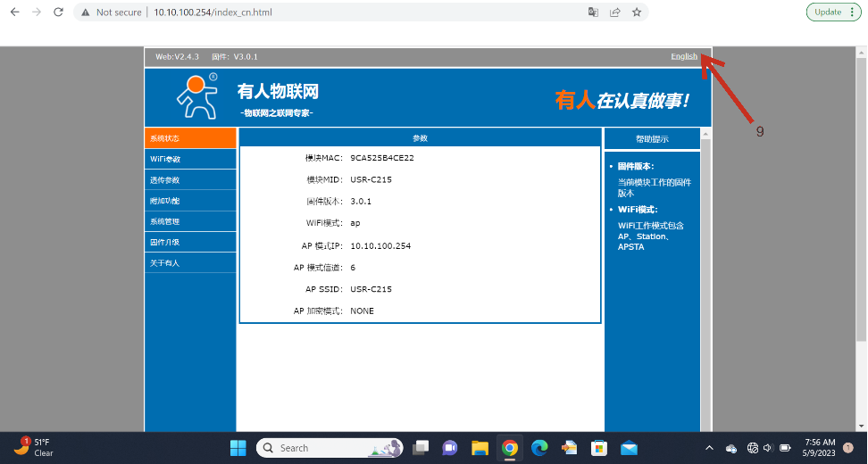Reload the page with the refresh icon
This screenshot has width=868, height=464.
click(x=58, y=12)
